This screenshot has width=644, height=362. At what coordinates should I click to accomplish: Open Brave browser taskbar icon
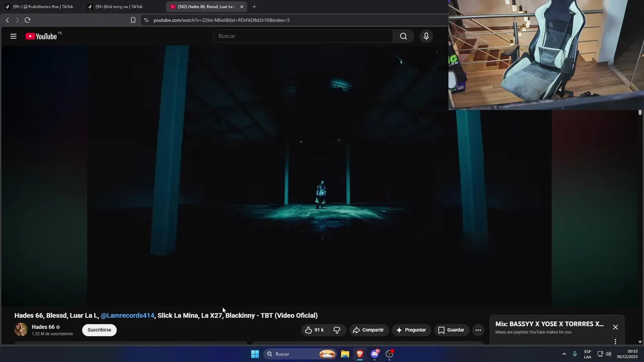(360, 354)
